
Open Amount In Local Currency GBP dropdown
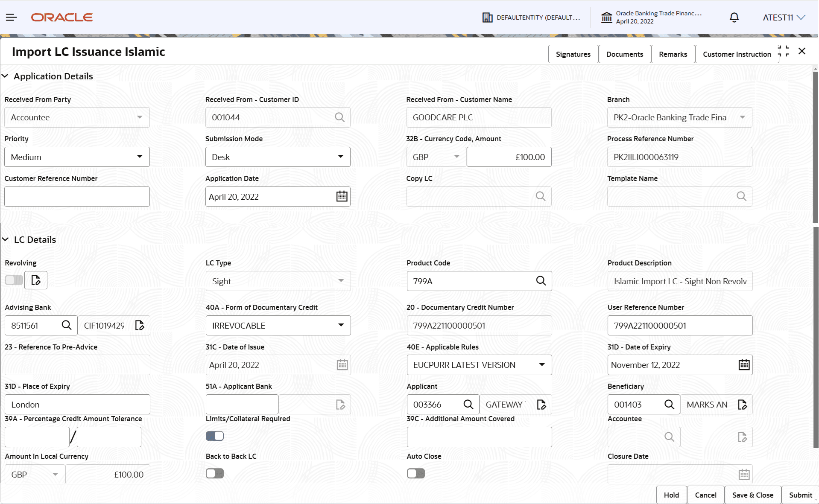[x=35, y=474]
